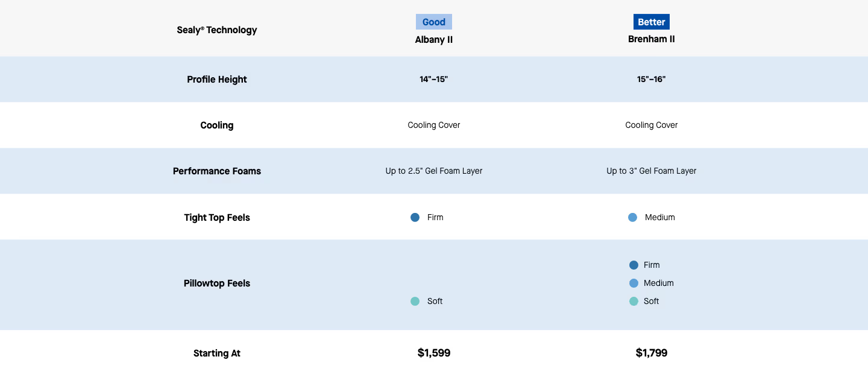The width and height of the screenshot is (868, 377).
Task: Click the $1,599 starting price
Action: pos(433,353)
